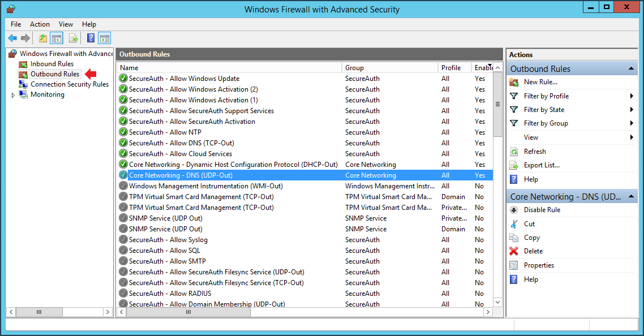Select the Inbound Rules tree node
The width and height of the screenshot is (644, 336).
[x=51, y=64]
